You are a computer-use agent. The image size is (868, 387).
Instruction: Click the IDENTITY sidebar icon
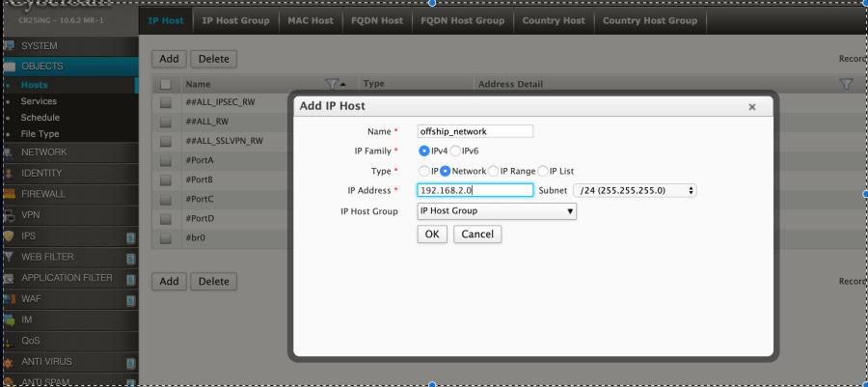coord(10,173)
